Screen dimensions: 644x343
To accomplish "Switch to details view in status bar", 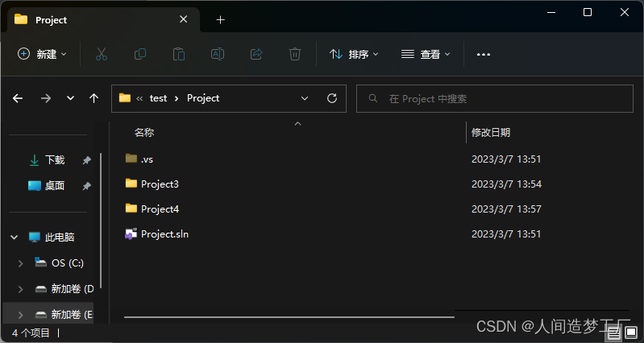I will [x=614, y=332].
